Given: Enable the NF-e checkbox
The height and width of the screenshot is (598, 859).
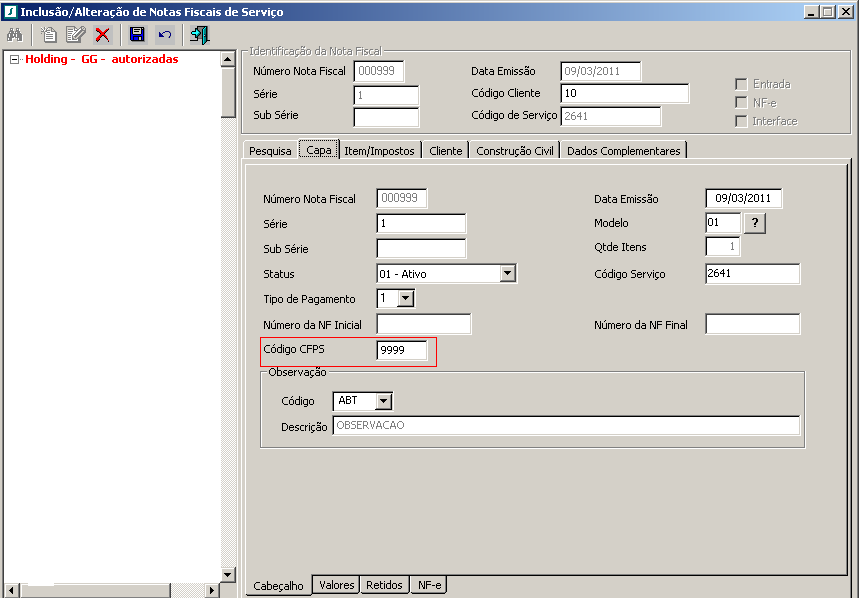Looking at the screenshot, I should [x=741, y=102].
